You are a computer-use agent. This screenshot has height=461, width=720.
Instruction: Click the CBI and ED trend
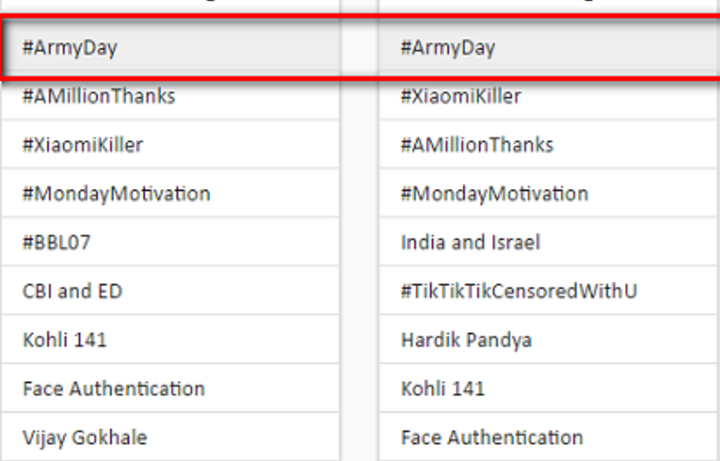point(72,291)
